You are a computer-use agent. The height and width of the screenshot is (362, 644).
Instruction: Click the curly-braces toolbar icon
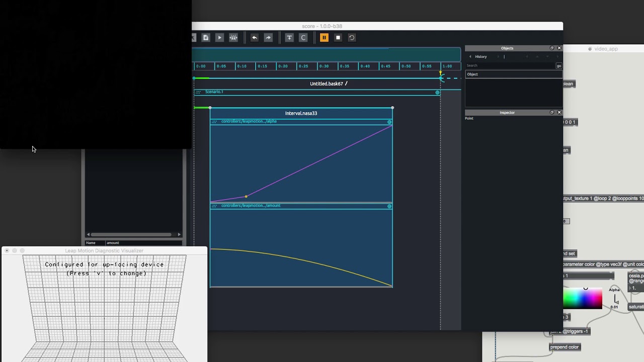click(233, 38)
